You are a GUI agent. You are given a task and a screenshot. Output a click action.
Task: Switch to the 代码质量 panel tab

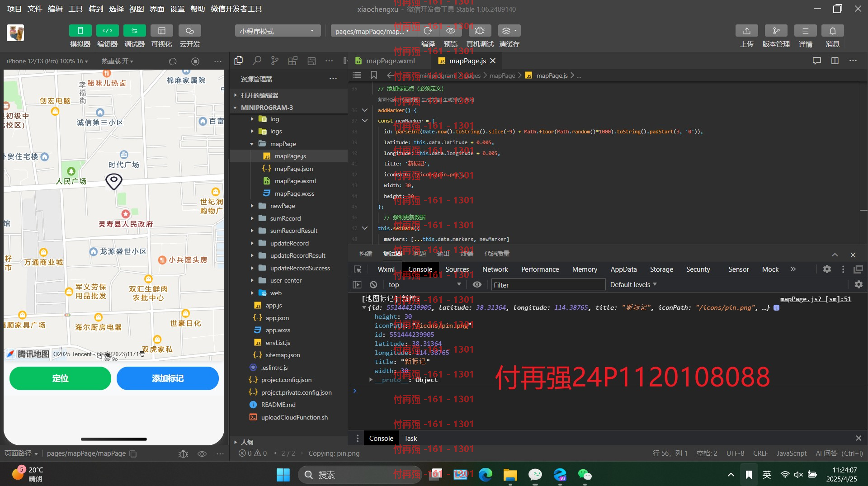tap(497, 254)
